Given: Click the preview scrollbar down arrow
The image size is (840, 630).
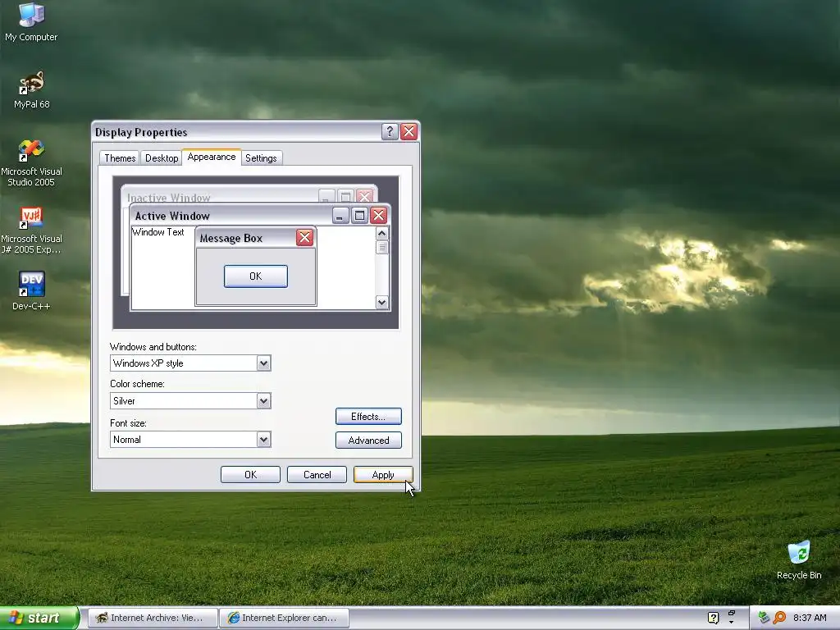Looking at the screenshot, I should click(x=381, y=302).
